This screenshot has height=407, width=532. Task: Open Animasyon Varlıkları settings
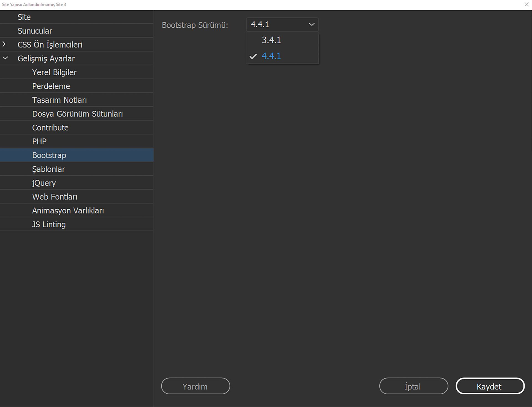(x=68, y=210)
